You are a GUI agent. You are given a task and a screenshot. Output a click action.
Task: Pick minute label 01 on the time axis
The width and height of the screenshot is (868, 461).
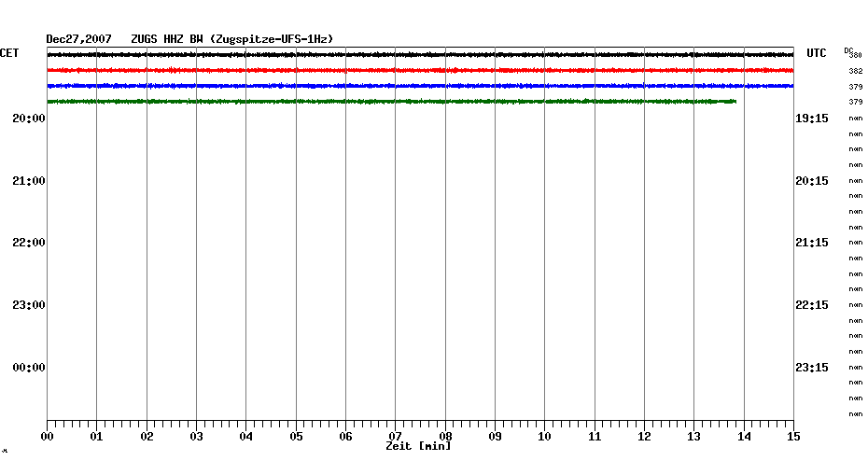96,437
